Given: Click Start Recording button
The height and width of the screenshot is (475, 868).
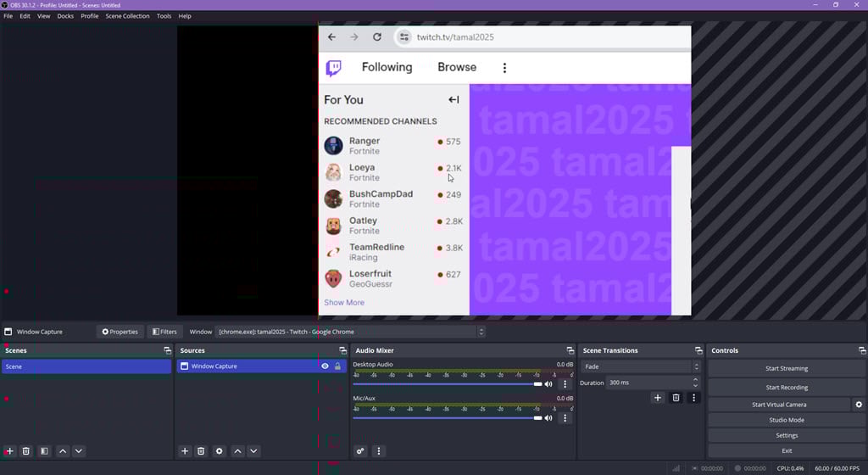Looking at the screenshot, I should pyautogui.click(x=787, y=388).
